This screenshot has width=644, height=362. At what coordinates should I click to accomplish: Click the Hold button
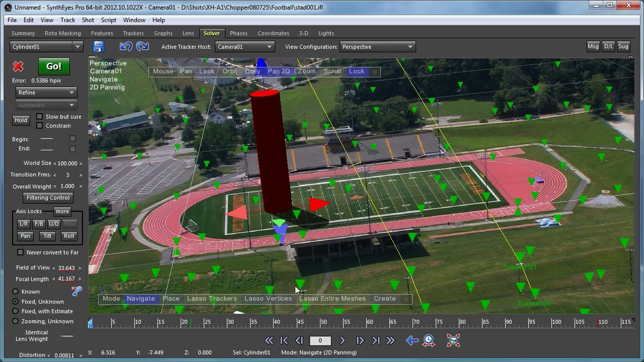click(x=21, y=120)
